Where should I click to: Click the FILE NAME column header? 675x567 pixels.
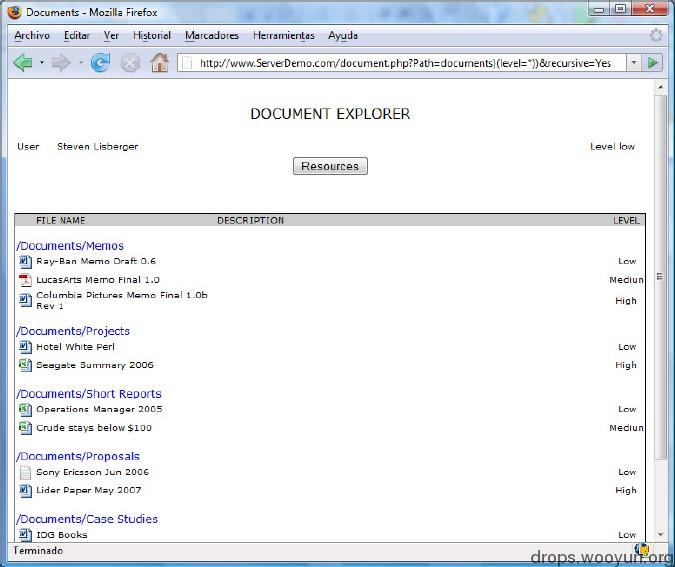click(x=61, y=220)
